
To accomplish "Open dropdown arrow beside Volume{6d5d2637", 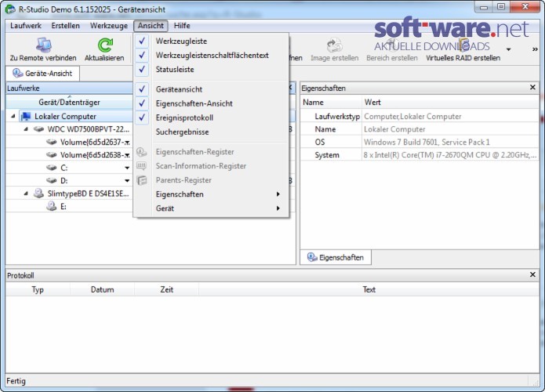I will coord(127,143).
